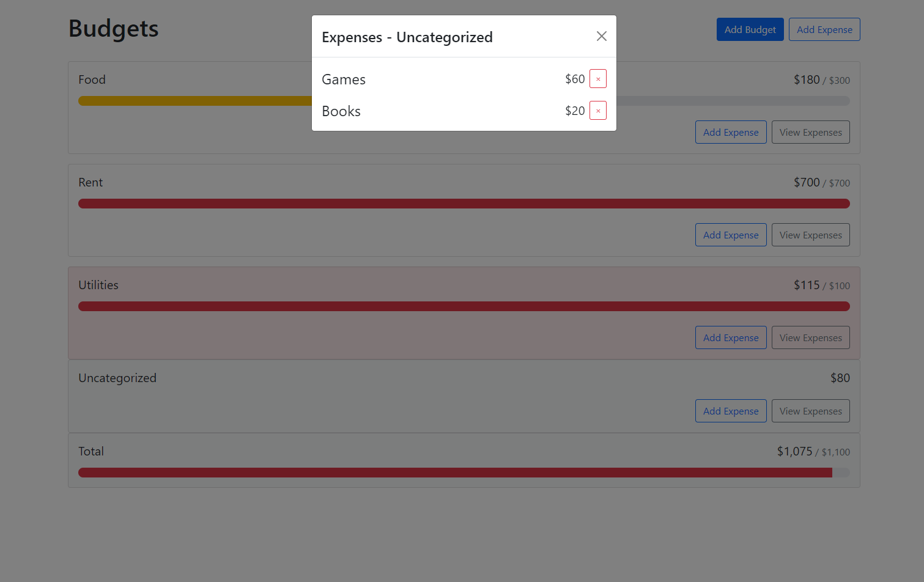Click the Budgets page heading
This screenshot has width=924, height=582.
tap(114, 29)
